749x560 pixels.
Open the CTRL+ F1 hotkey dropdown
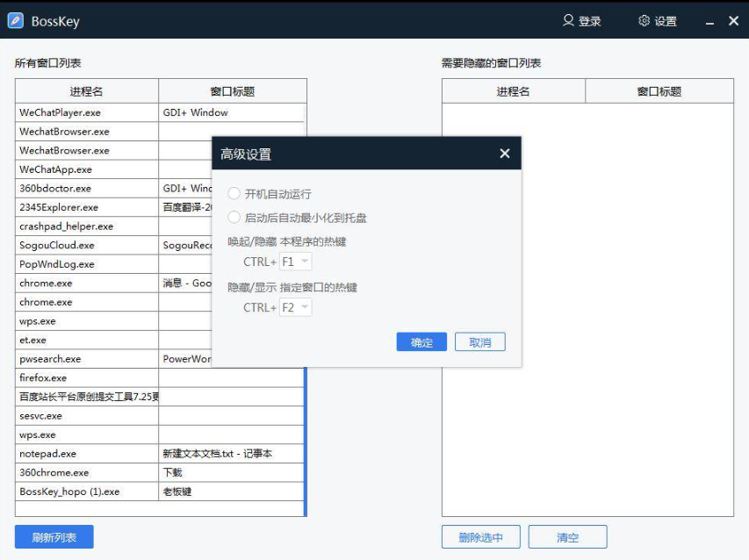coord(296,262)
